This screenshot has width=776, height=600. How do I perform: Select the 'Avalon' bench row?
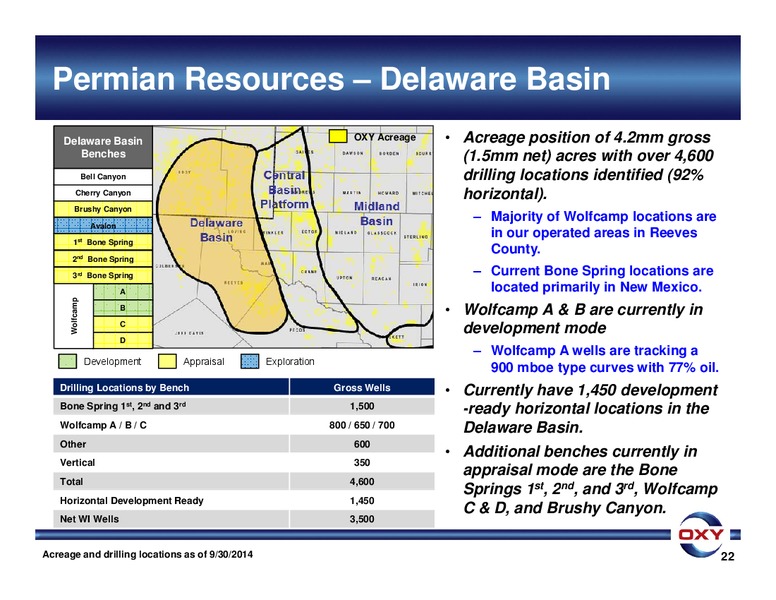coord(103,226)
